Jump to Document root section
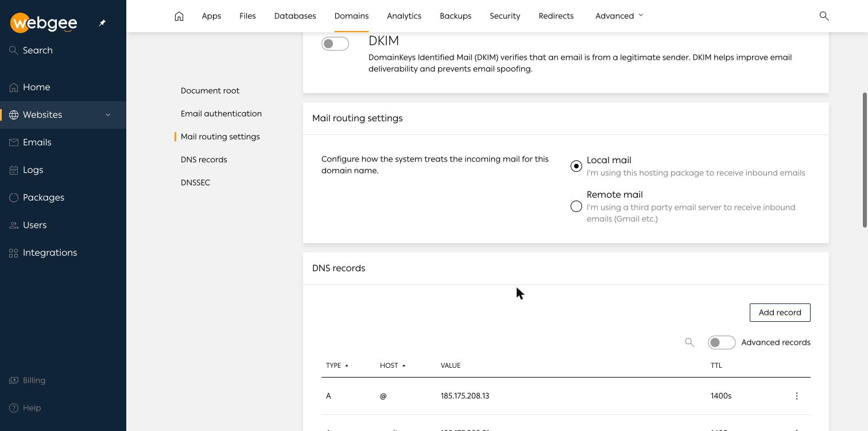This screenshot has width=868, height=431. 210,91
